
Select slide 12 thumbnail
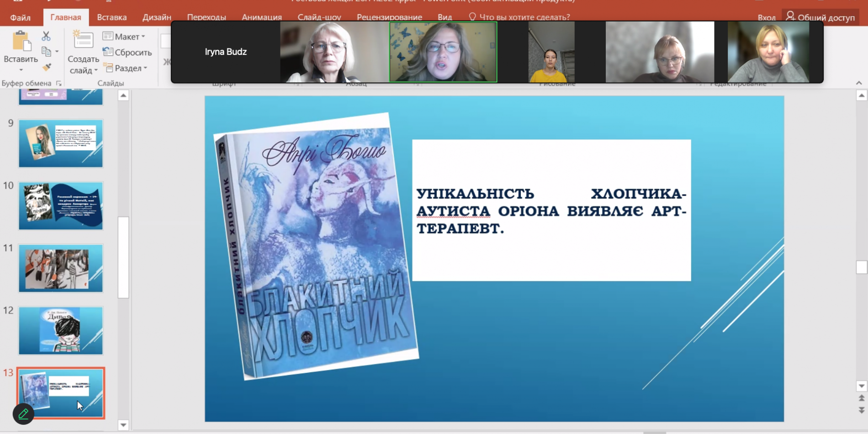click(x=61, y=331)
